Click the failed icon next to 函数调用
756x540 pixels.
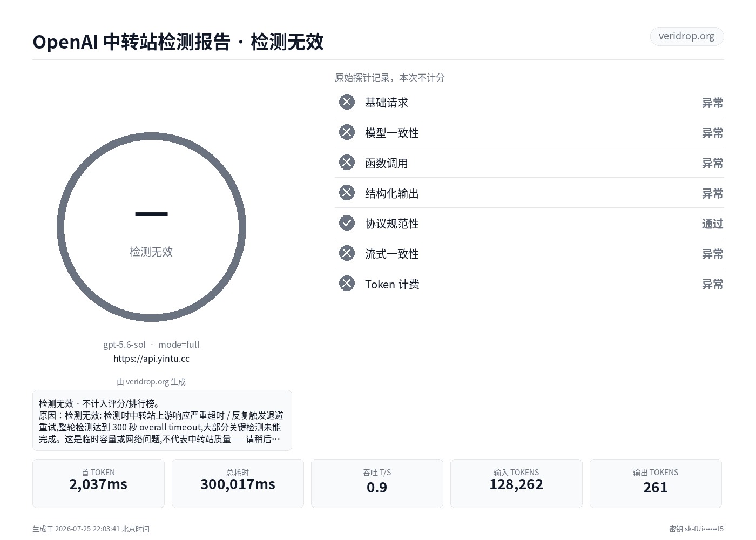pyautogui.click(x=347, y=163)
